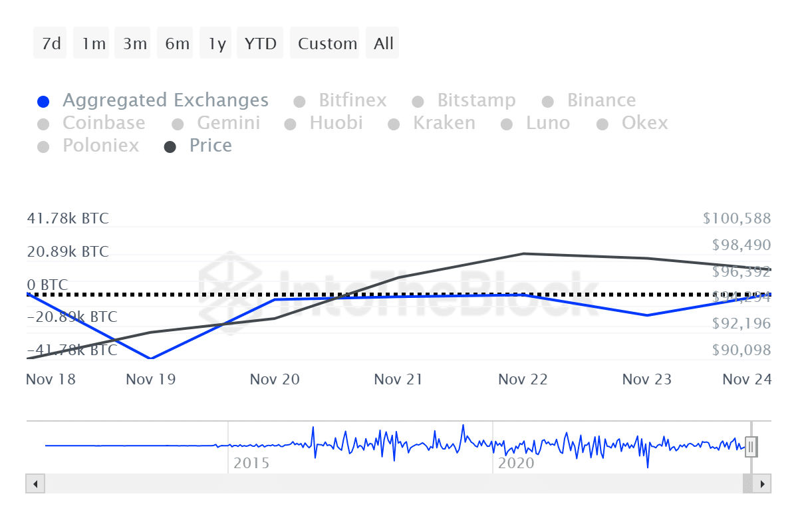Toggle the Coinbase legend marker
Image resolution: width=798 pixels, height=532 pixels.
[x=43, y=123]
